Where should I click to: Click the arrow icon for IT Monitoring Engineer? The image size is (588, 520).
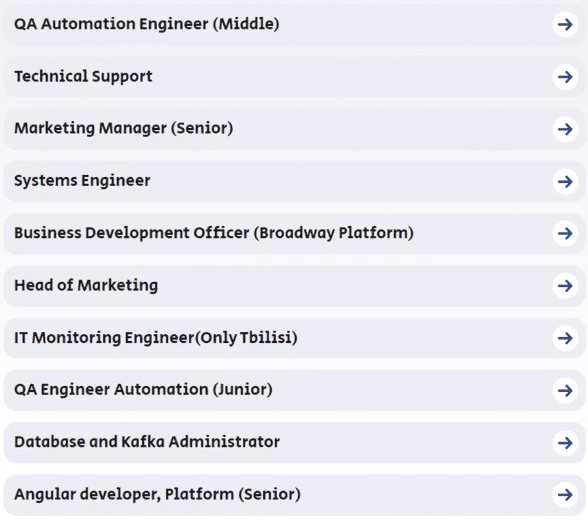tap(565, 339)
